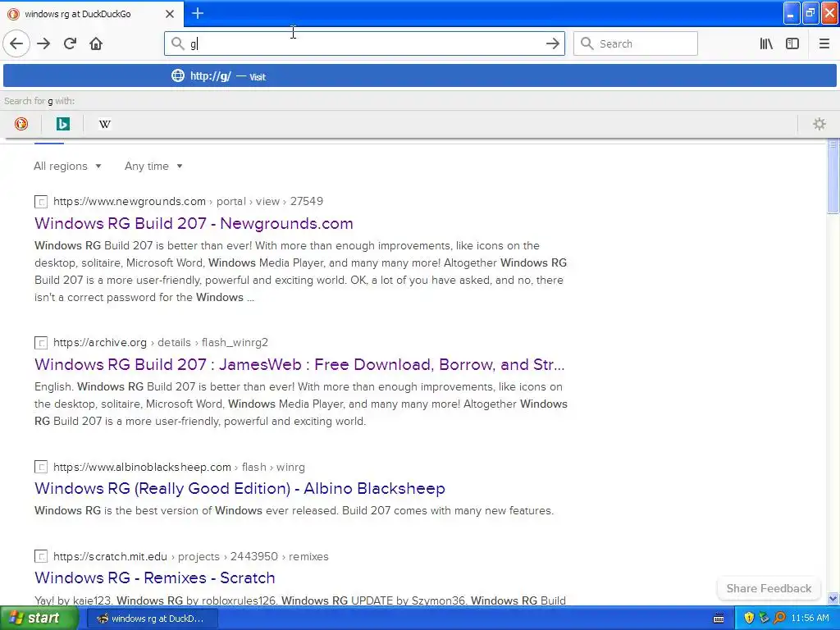Focus the toolbar Search box

click(636, 43)
